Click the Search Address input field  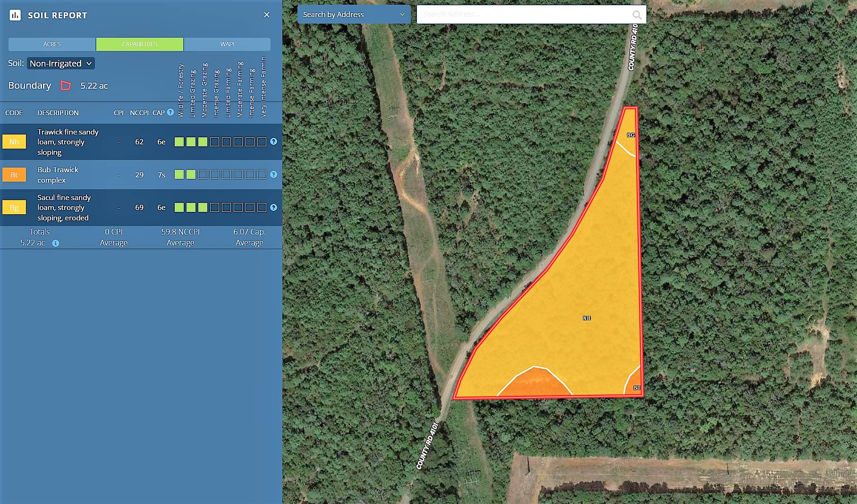(524, 15)
